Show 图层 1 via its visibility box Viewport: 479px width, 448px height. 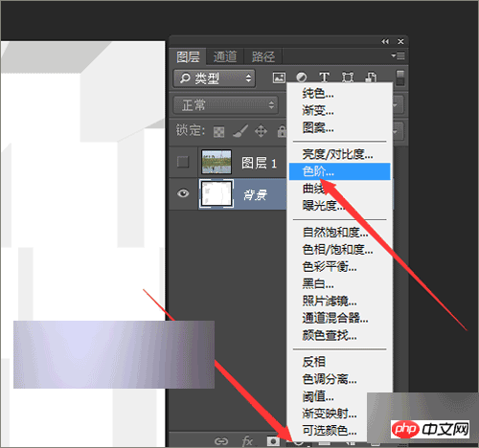[183, 162]
